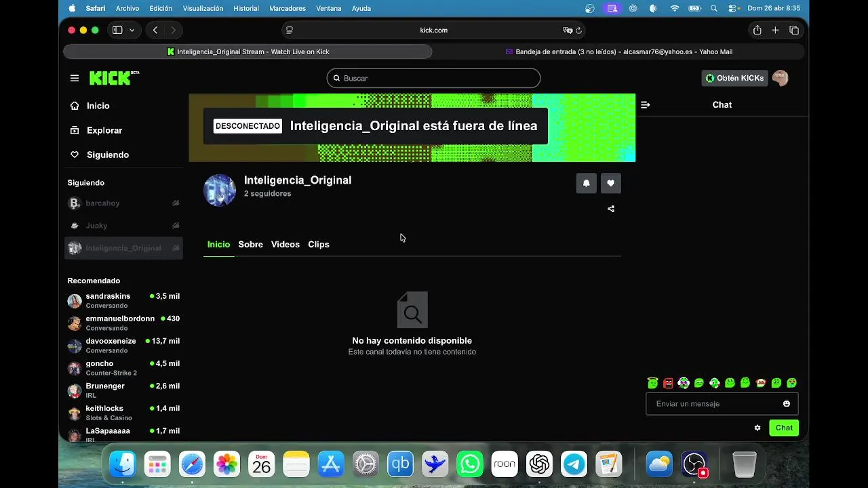Select the Inicio channel tab
The image size is (868, 488).
[x=218, y=245]
